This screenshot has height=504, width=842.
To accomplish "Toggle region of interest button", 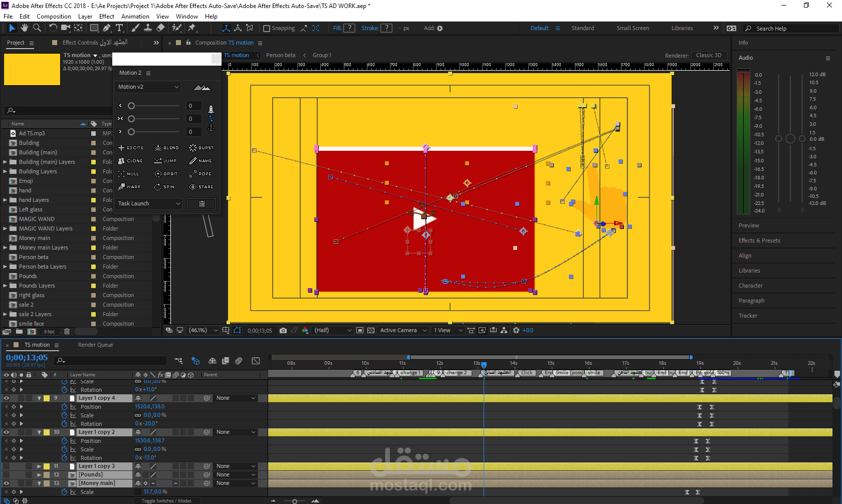I will pyautogui.click(x=360, y=330).
